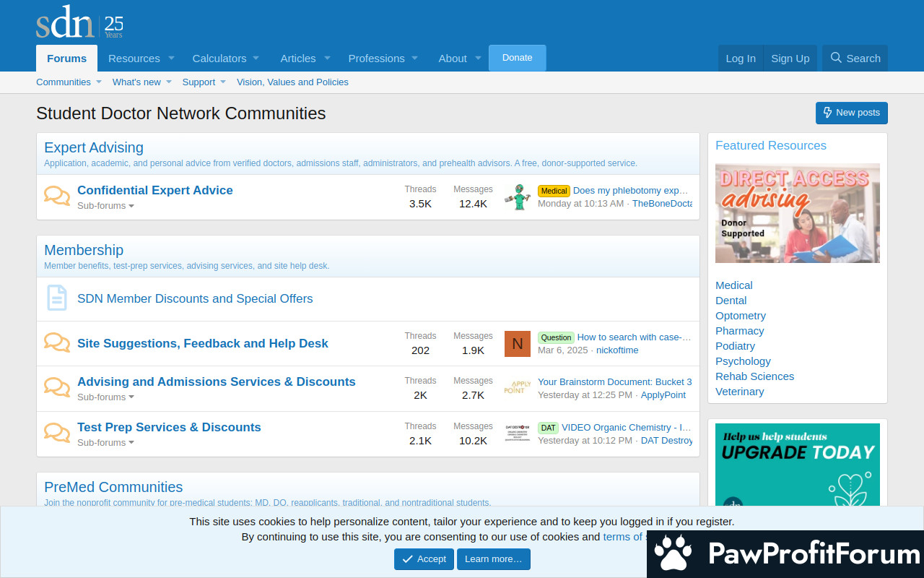Click the TheBoneDoctah cartoon avatar
Screen dimensions: 924x578
(x=517, y=197)
